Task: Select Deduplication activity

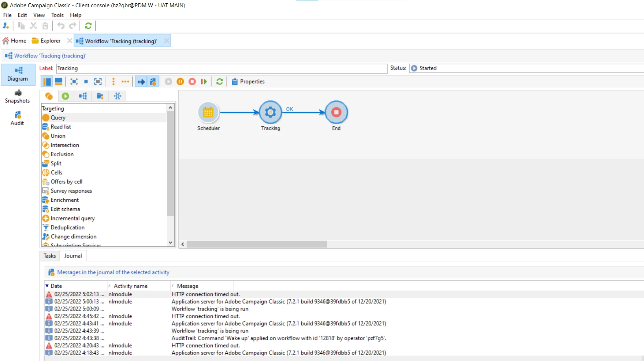Action: (x=104, y=227)
